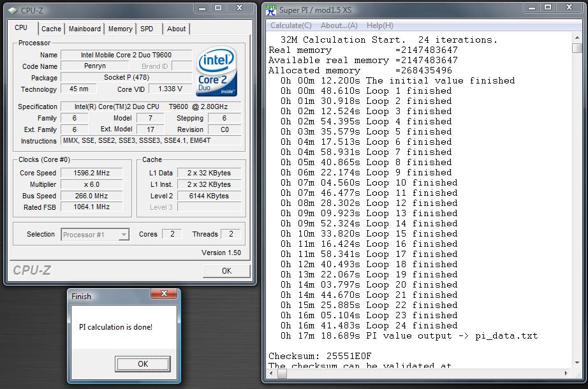
Task: Click the 'Loop 24 finished' line
Action: tap(369, 326)
